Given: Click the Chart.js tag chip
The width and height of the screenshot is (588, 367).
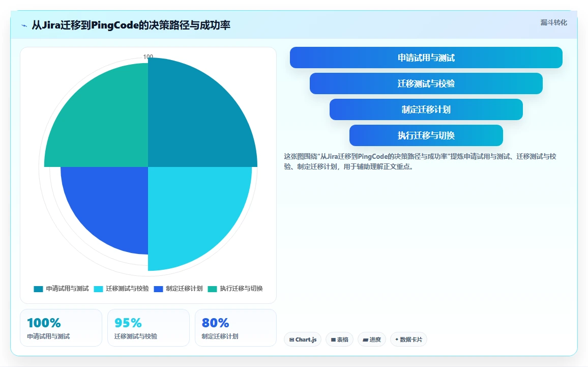Looking at the screenshot, I should [303, 340].
